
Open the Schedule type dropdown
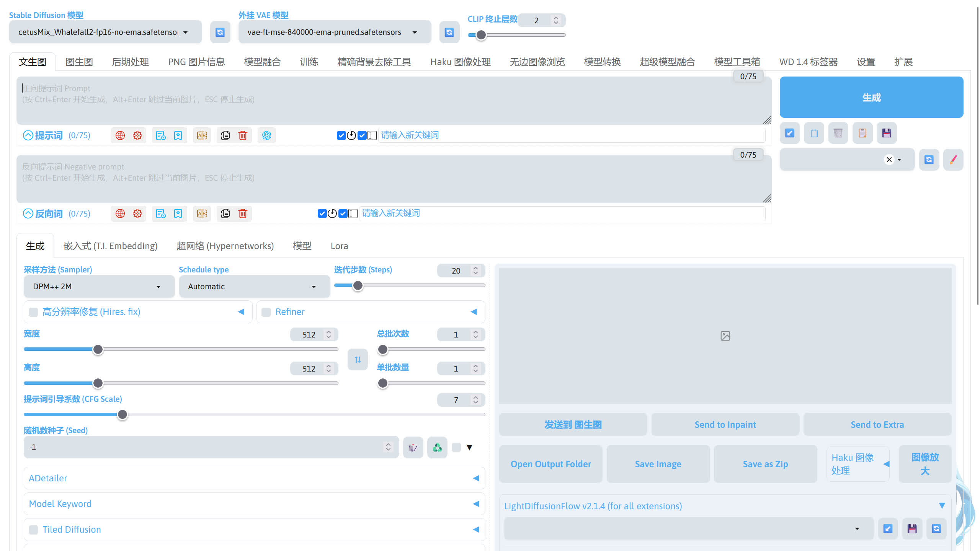click(x=254, y=287)
